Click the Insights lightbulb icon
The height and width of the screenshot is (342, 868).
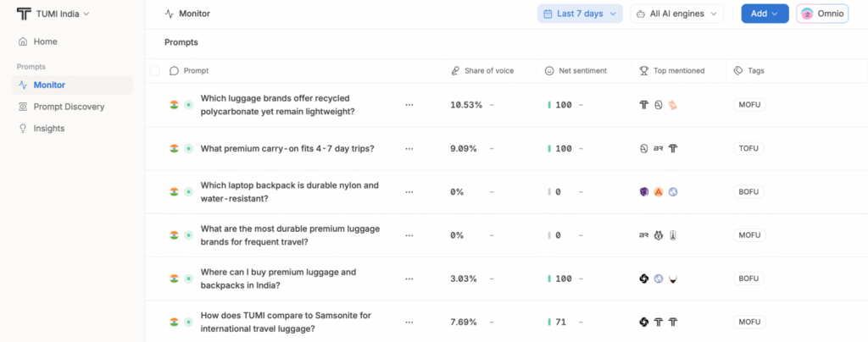pos(23,128)
